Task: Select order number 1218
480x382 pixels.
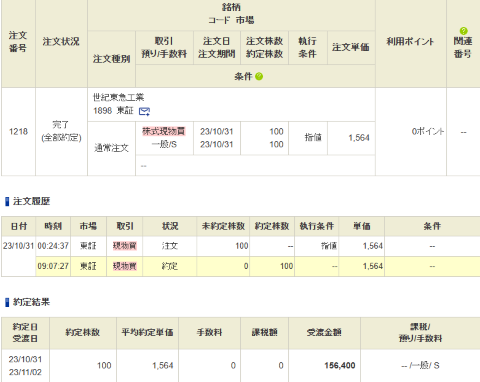Action: pyautogui.click(x=18, y=132)
